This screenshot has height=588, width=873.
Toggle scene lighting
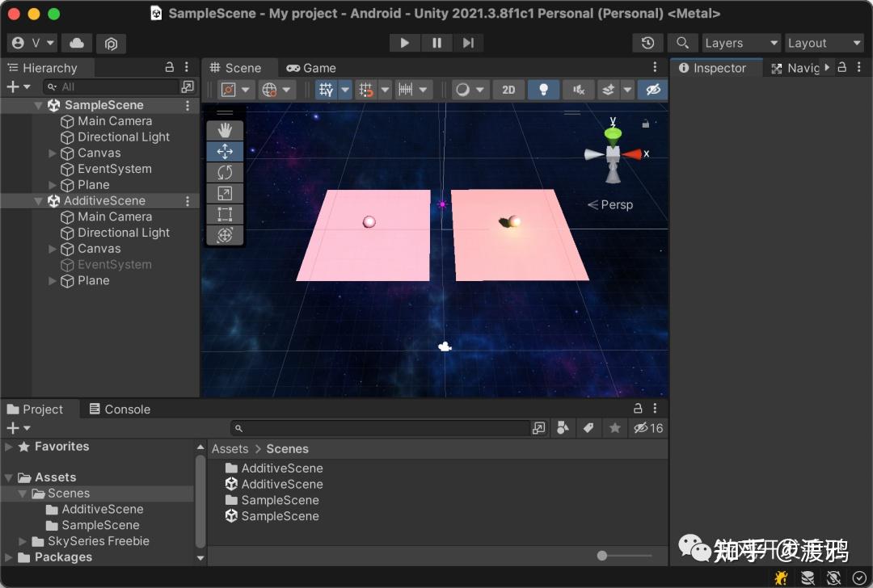point(543,90)
